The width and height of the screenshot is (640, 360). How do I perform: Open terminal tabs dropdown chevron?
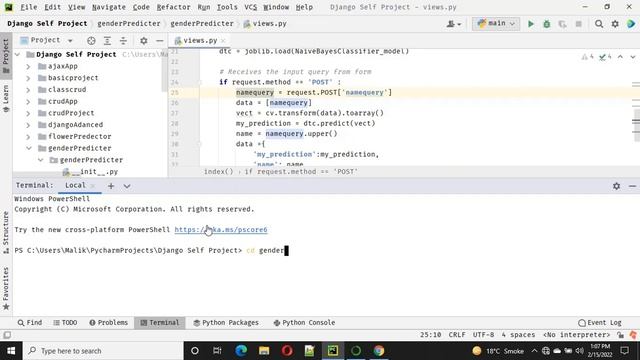[127, 186]
